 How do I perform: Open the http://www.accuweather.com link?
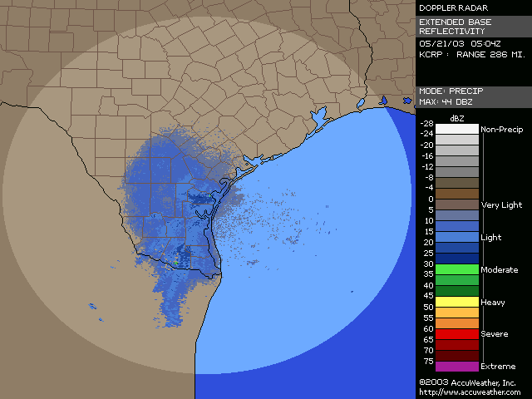pyautogui.click(x=470, y=392)
